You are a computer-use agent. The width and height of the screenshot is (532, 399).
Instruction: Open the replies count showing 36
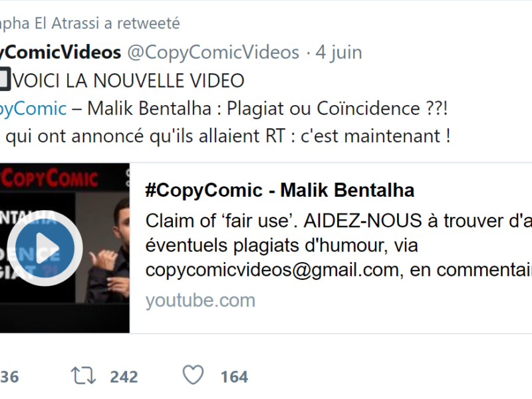[9, 377]
